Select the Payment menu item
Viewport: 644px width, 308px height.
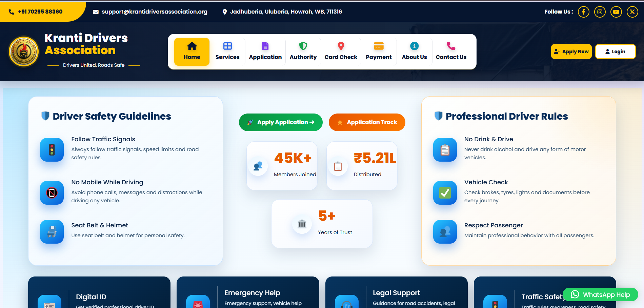tap(379, 52)
